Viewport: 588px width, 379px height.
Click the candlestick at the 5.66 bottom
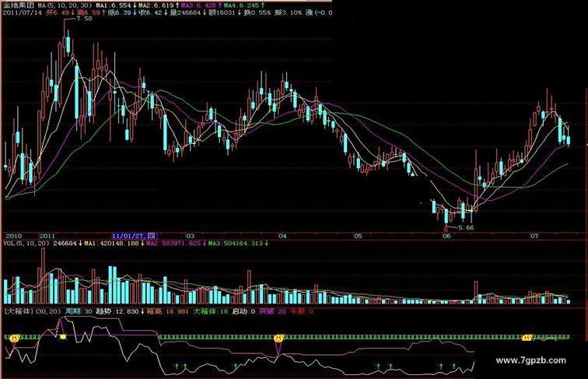pos(446,216)
